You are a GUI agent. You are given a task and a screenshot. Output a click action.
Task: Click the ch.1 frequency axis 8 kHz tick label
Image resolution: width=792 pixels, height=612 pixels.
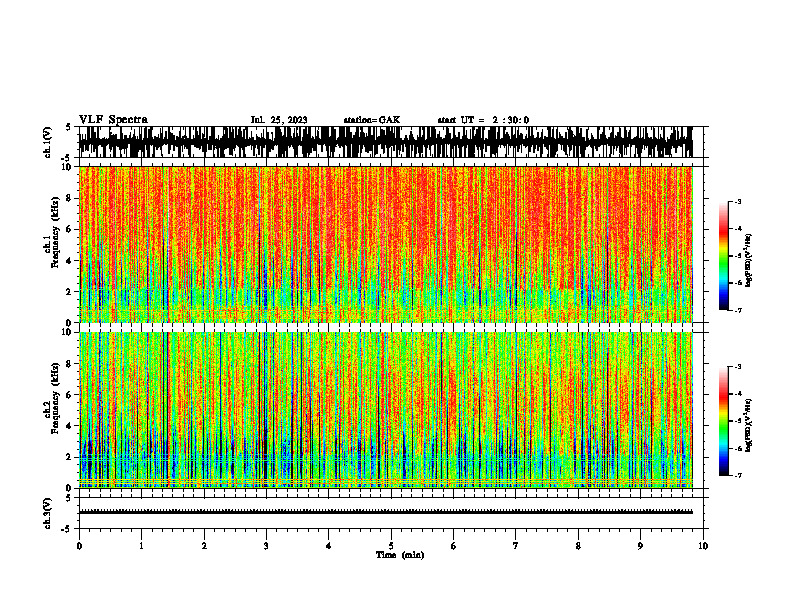tap(70, 198)
